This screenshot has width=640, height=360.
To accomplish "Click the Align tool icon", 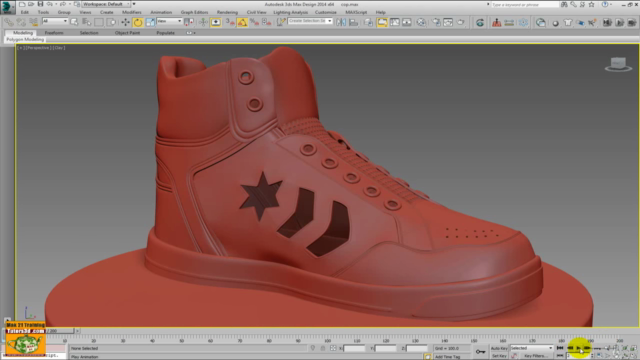I will coord(353,22).
